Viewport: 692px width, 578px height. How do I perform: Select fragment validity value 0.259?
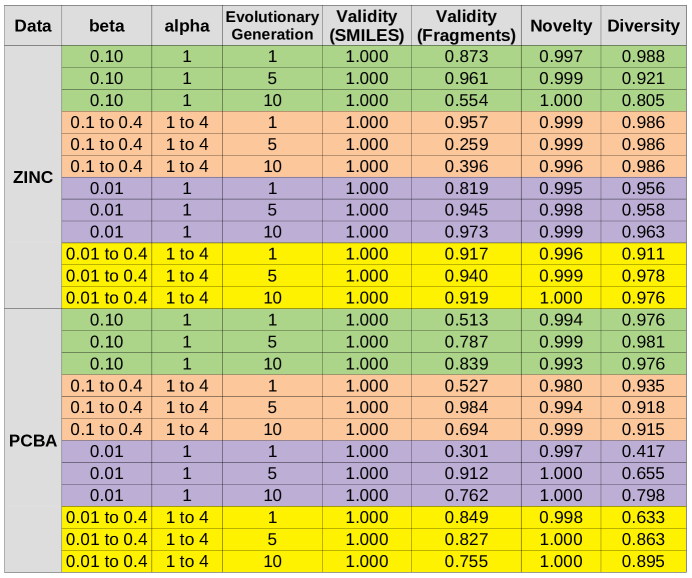(466, 144)
